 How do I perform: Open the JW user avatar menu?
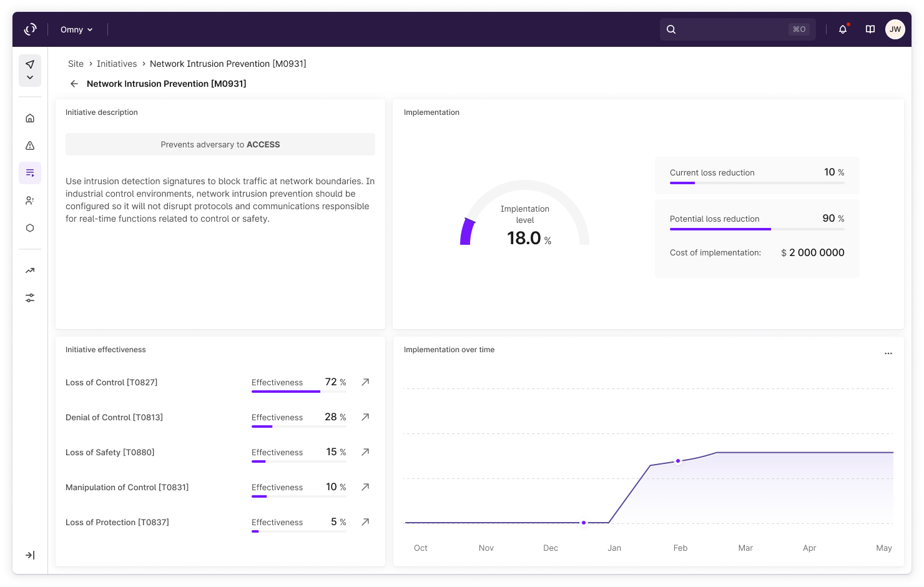point(895,29)
